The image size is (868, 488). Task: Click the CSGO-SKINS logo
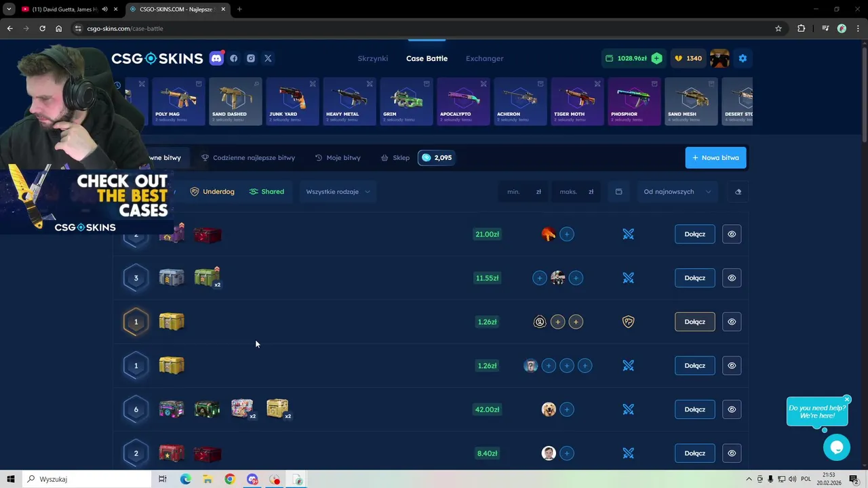click(157, 58)
